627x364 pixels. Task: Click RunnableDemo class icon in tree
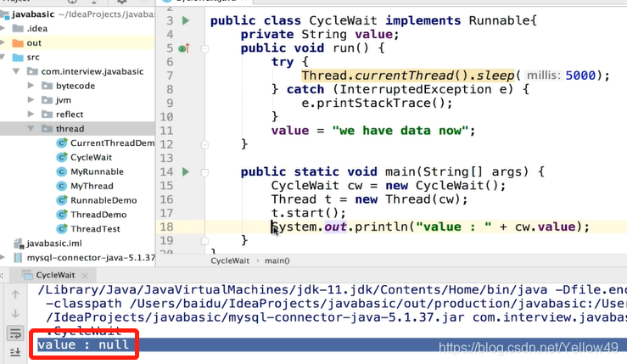62,200
